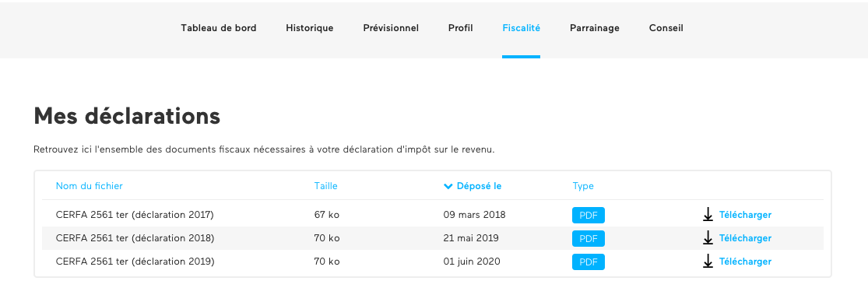This screenshot has width=868, height=302.
Task: Click PDF badge on déclaration 2017 row
Action: (589, 215)
